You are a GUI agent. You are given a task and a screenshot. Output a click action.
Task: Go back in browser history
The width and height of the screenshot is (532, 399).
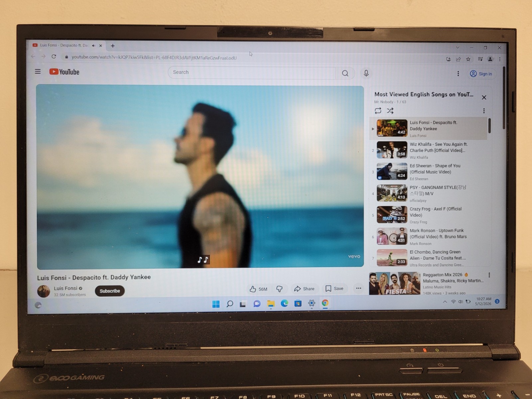(x=33, y=56)
